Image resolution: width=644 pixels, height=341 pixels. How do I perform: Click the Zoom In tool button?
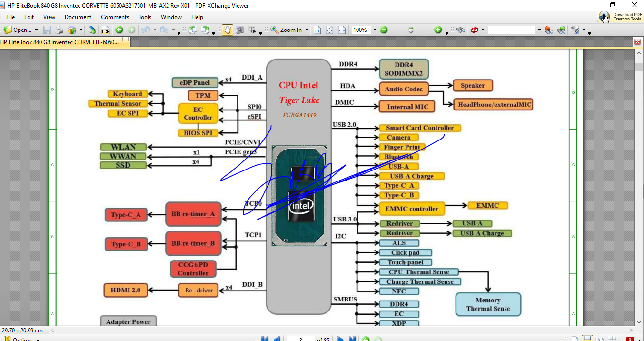pyautogui.click(x=287, y=30)
